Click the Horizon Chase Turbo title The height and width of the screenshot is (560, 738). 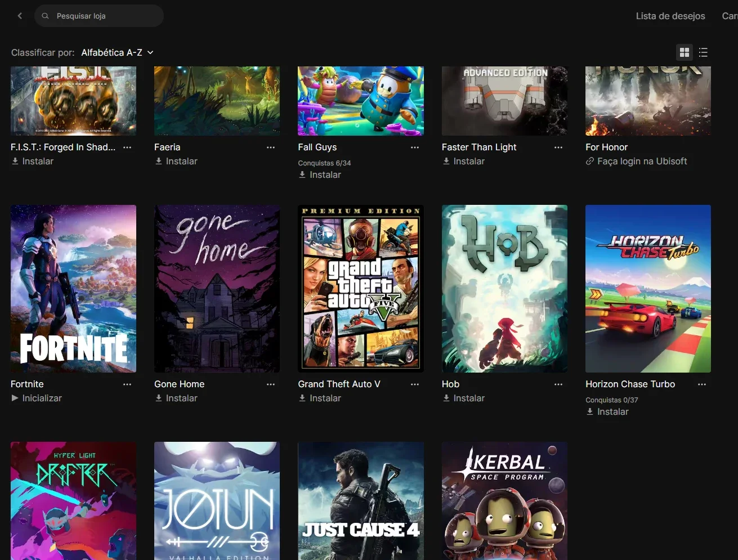pos(630,384)
